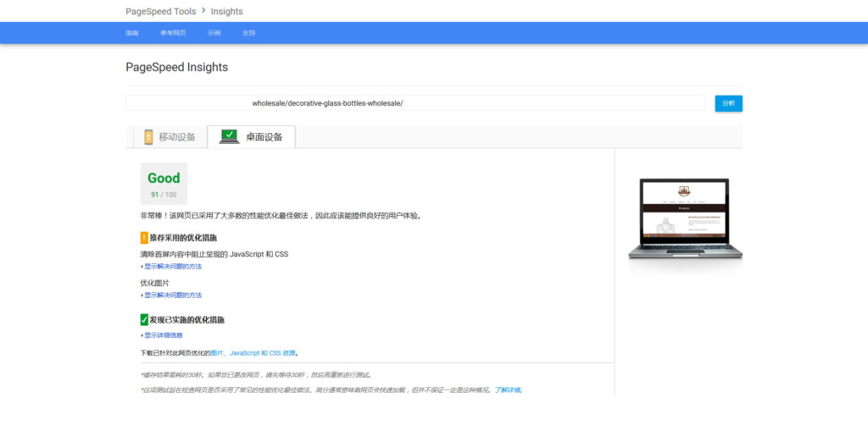This screenshot has height=431, width=868.
Task: Open the 指南 menu item
Action: (x=131, y=33)
